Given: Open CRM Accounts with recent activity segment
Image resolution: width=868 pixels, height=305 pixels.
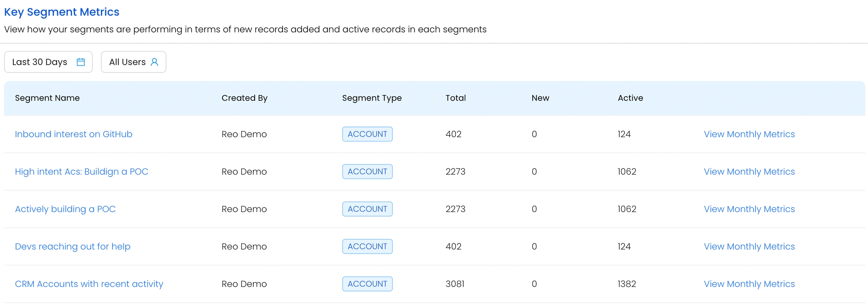Looking at the screenshot, I should click(x=89, y=284).
